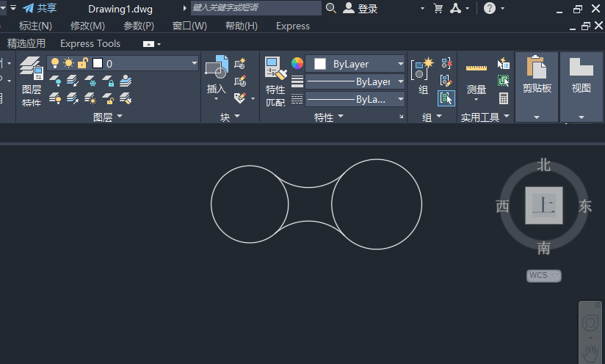Expand the 图层 panel flyout

pyautogui.click(x=108, y=117)
